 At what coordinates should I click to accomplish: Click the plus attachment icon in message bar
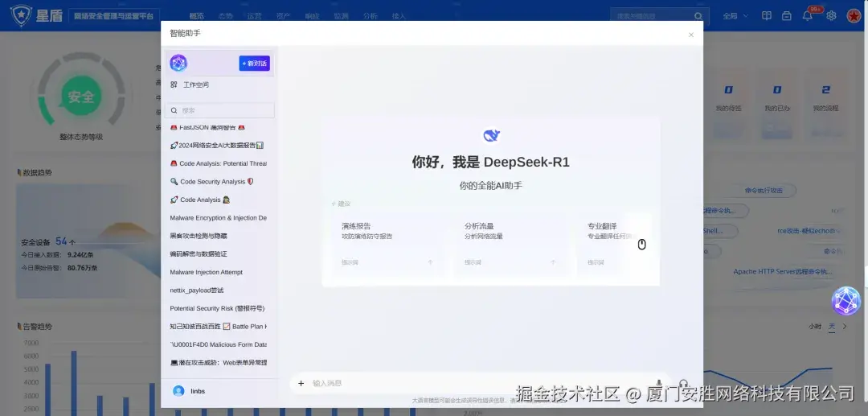(301, 383)
